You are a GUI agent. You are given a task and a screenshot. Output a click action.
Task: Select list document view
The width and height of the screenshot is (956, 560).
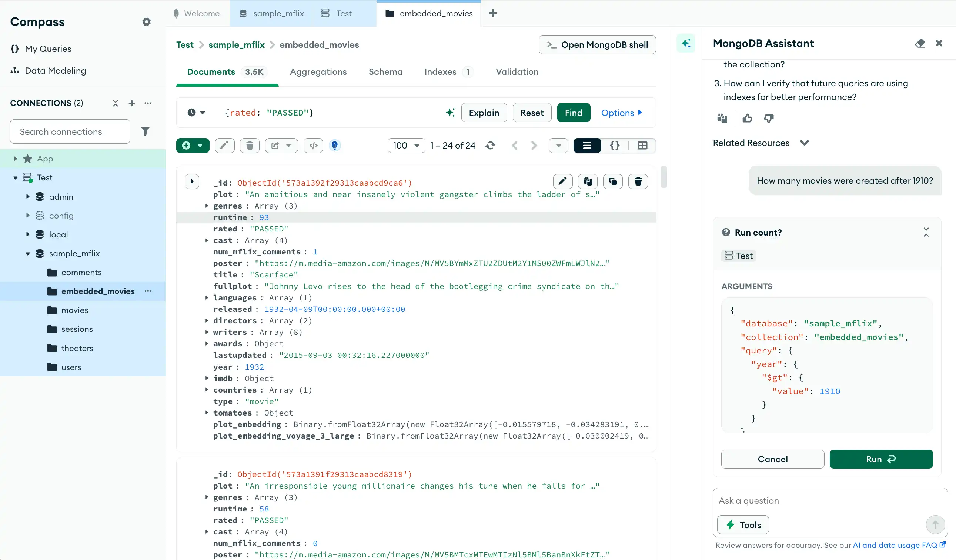[x=587, y=145]
